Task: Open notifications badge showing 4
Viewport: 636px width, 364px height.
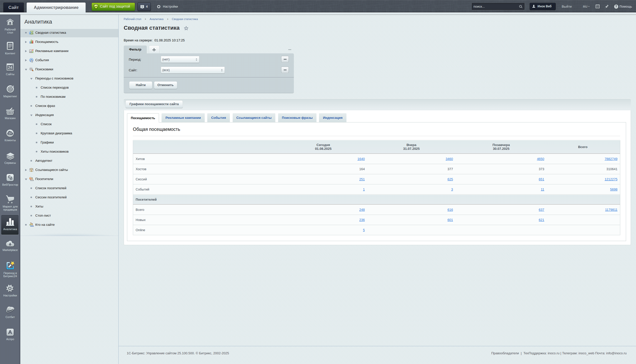Action: pos(144,7)
